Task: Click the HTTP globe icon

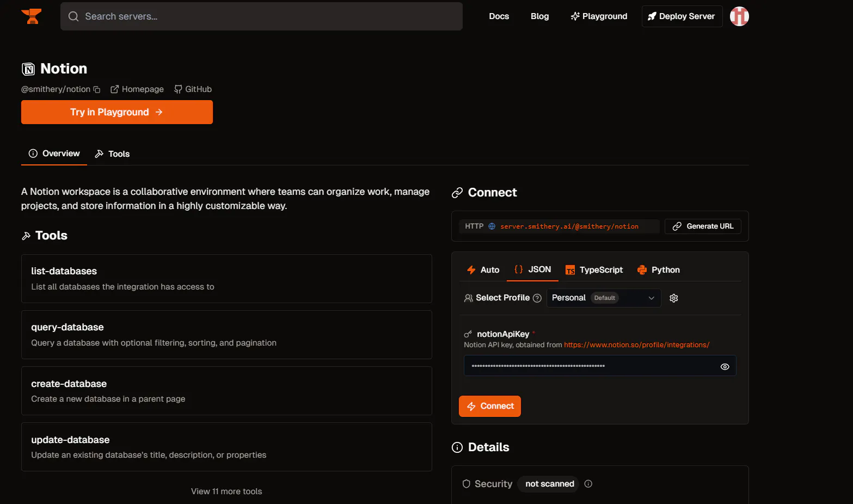Action: click(492, 226)
